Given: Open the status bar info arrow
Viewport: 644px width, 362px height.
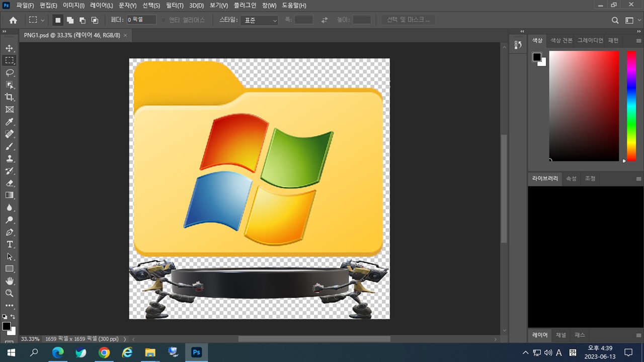Looking at the screenshot, I should tap(125, 339).
